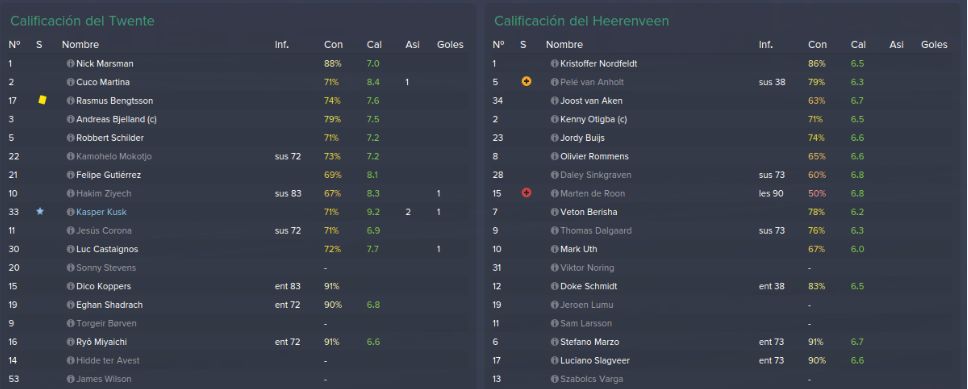Open Cuco Martina player profile
The image size is (968, 389).
tap(102, 82)
